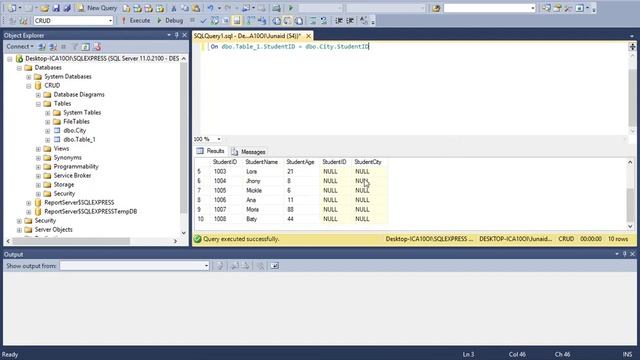Toggle auto-hide pin on Object Explorer
The width and height of the screenshot is (640, 360).
point(177,36)
